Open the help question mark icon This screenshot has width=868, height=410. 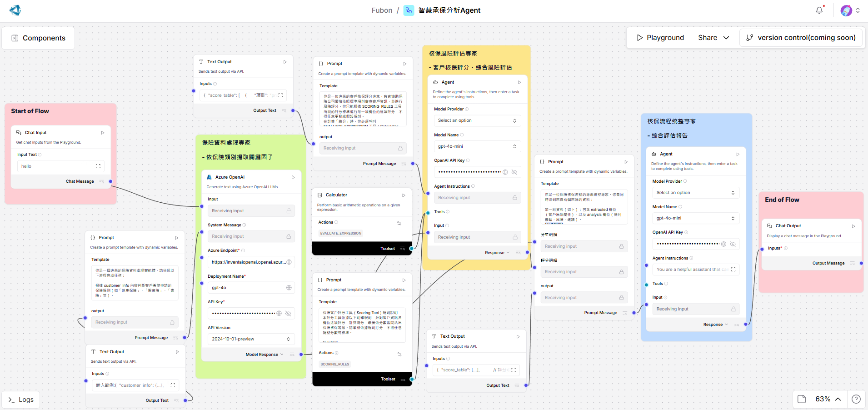click(x=856, y=399)
